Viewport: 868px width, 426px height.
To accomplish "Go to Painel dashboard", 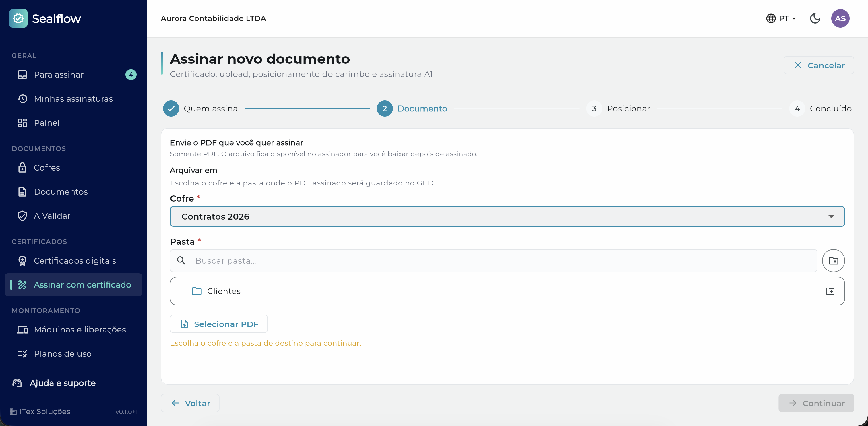I will tap(73, 123).
